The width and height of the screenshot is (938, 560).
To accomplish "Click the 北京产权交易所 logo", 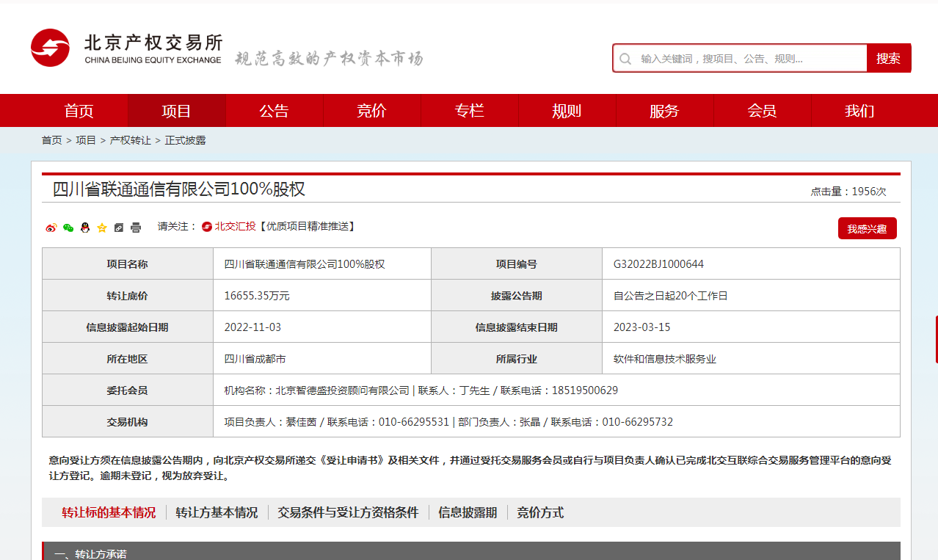I will tap(126, 48).
